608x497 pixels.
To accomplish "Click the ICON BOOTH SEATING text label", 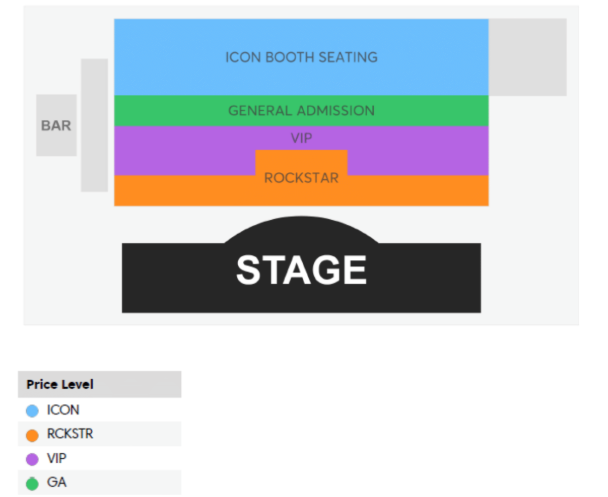I will 301,57.
